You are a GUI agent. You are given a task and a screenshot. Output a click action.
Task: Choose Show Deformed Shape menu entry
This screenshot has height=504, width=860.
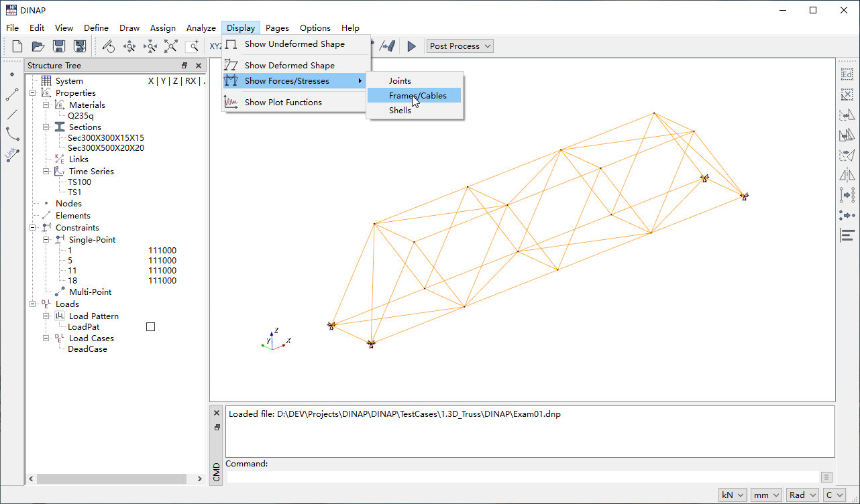289,66
